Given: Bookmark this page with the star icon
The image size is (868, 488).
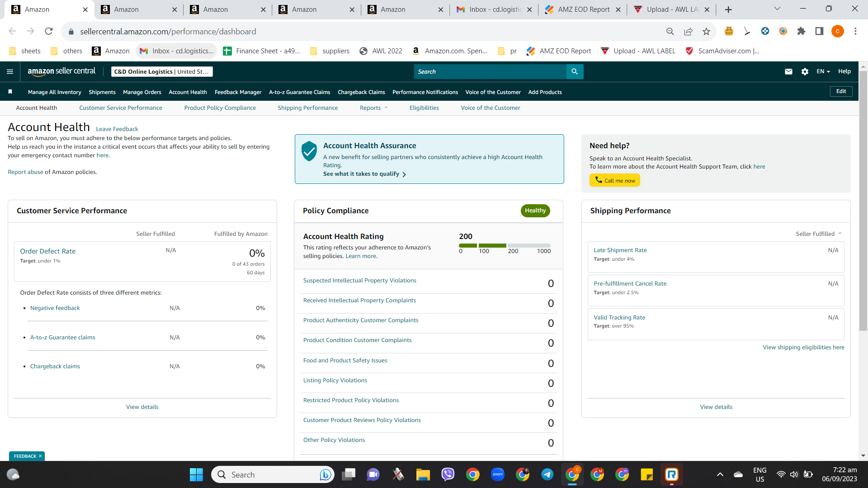Looking at the screenshot, I should pos(706,31).
